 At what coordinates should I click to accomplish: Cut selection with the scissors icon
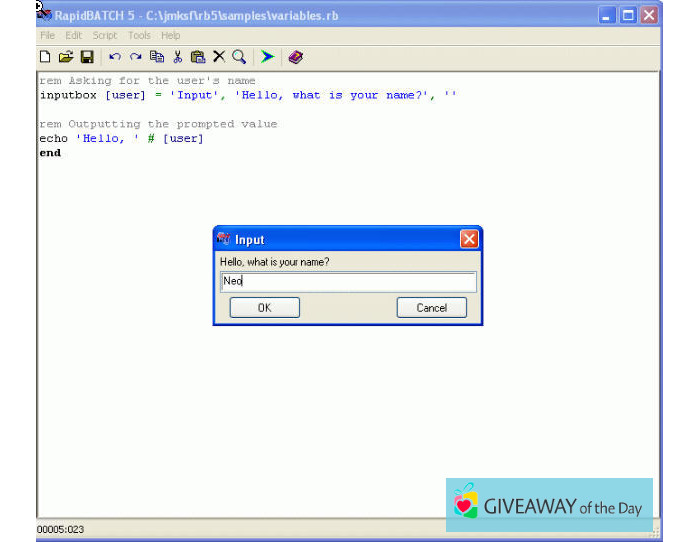tap(178, 57)
